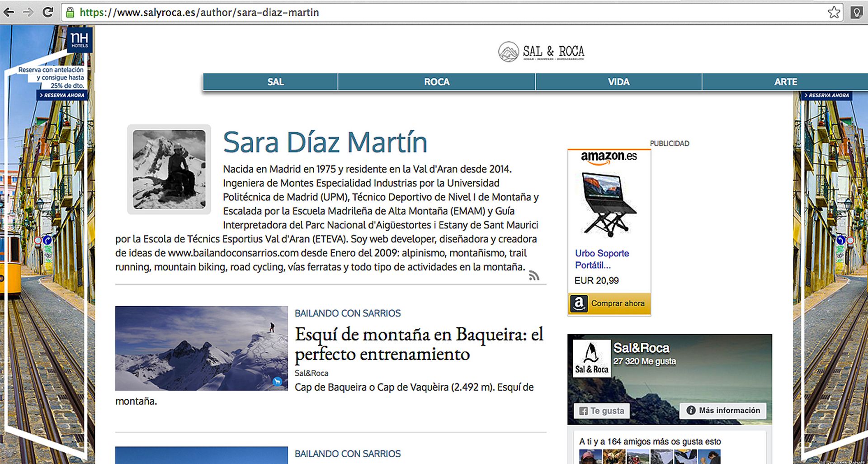Click the green padlock security icon
The width and height of the screenshot is (868, 464).
click(70, 12)
